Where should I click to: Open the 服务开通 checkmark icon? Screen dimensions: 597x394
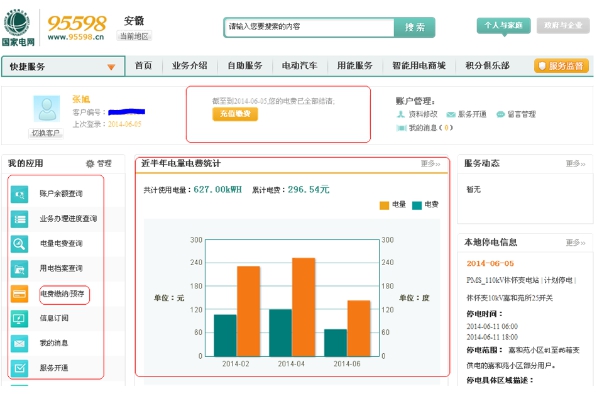point(19,368)
